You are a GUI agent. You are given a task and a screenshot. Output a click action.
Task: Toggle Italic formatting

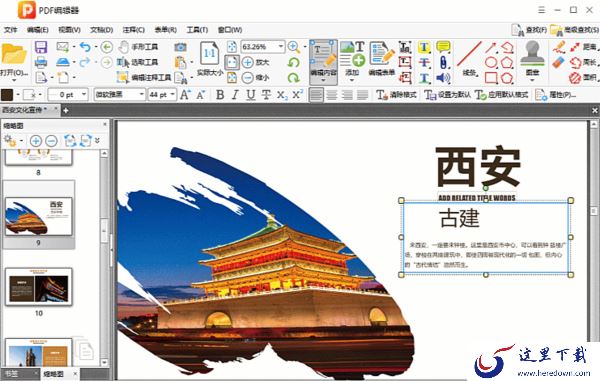pyautogui.click(x=235, y=94)
